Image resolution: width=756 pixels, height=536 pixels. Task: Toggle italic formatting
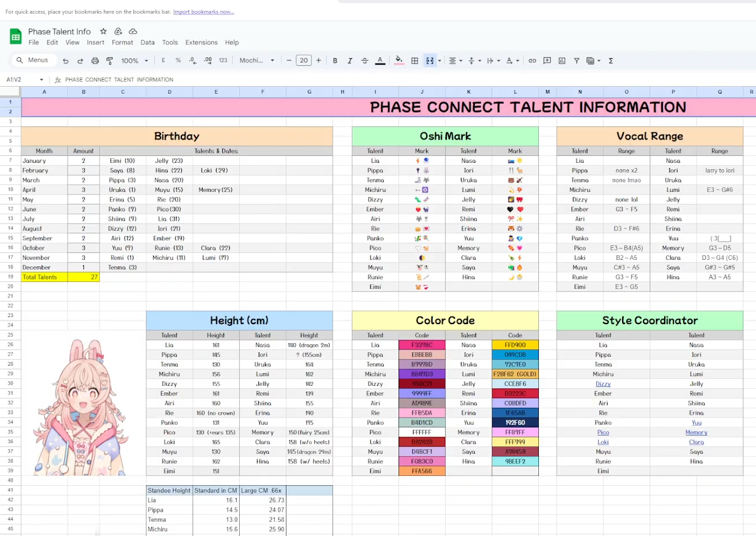349,61
